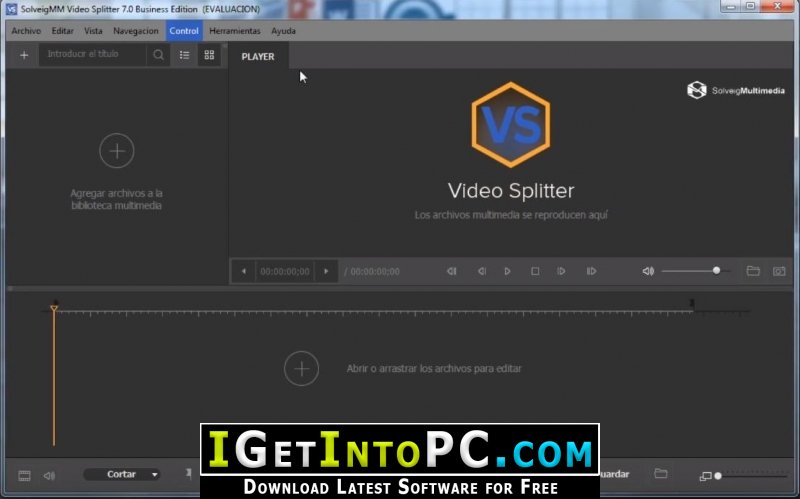Open the Vista menu
This screenshot has width=800, height=499.
[93, 31]
